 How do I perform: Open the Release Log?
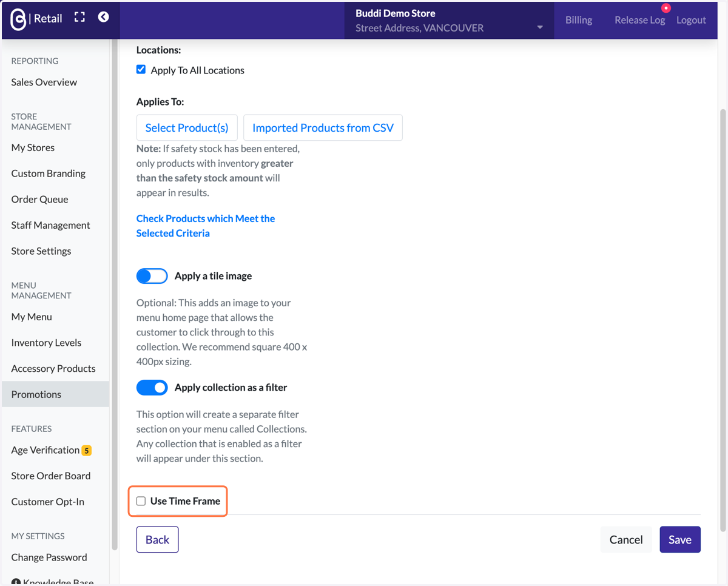coord(639,20)
